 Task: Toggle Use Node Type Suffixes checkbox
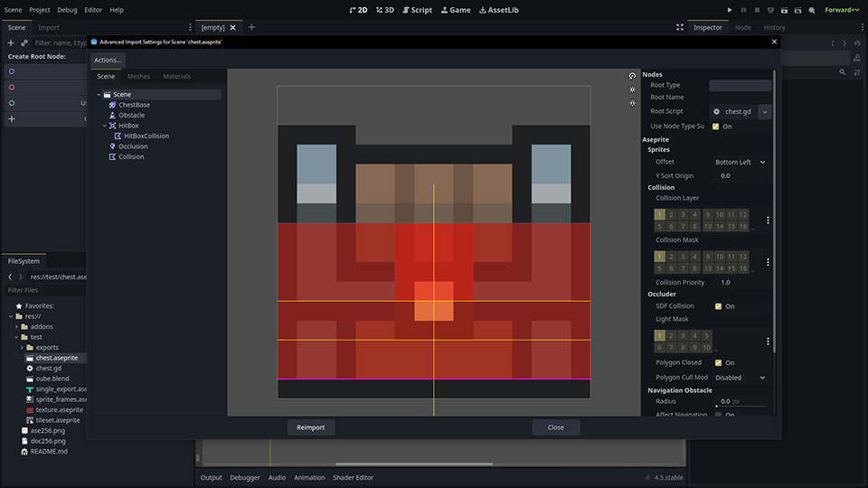point(716,127)
